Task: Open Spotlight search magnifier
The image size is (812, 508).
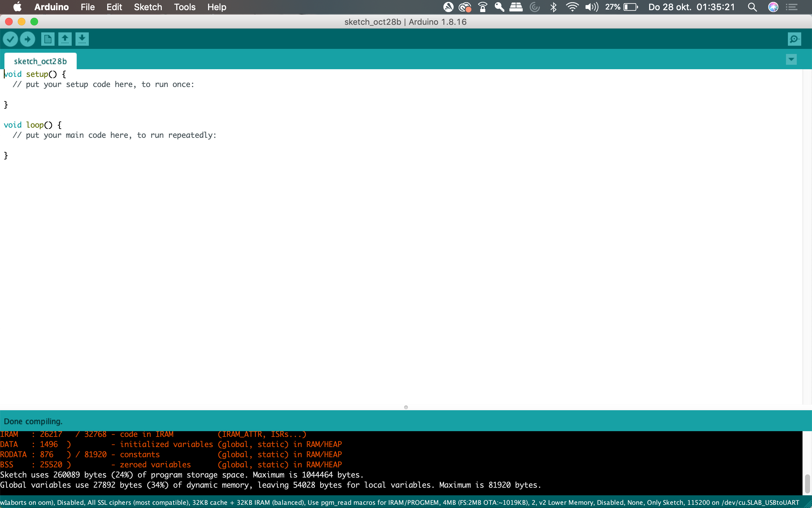Action: tap(752, 7)
